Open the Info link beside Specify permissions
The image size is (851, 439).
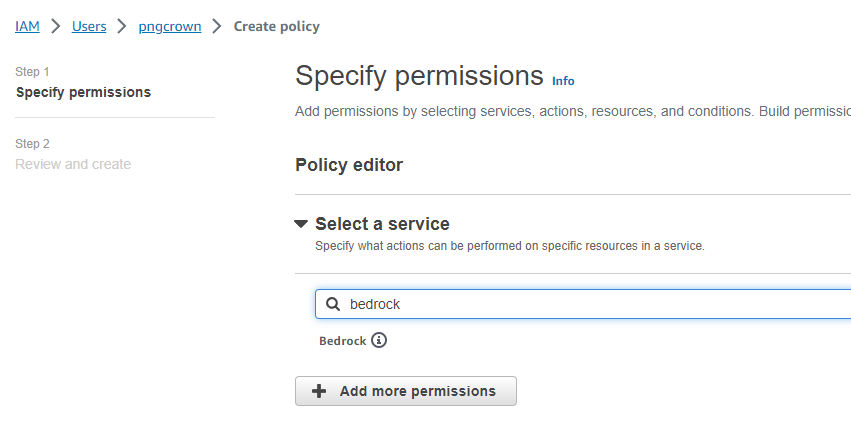pos(563,80)
